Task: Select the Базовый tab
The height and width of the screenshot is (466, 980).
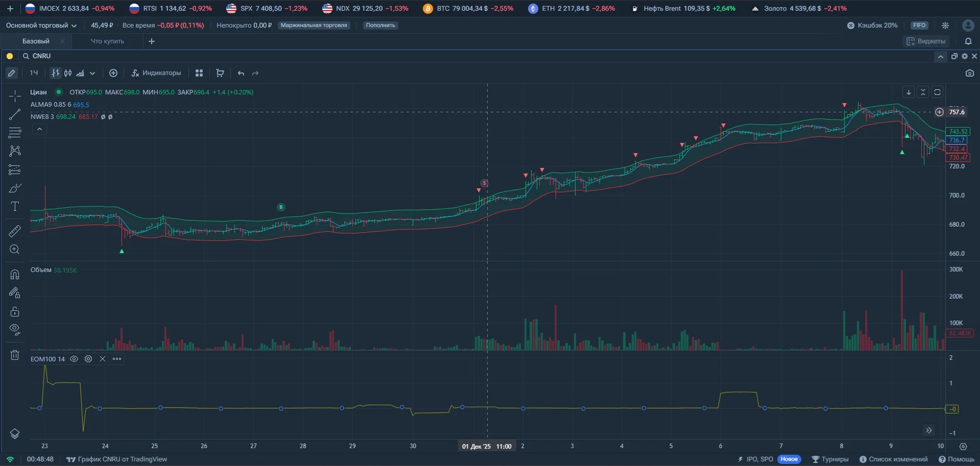Action: (36, 41)
